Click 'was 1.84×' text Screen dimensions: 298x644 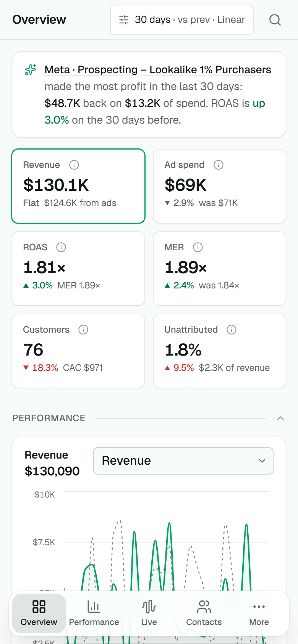tap(219, 285)
